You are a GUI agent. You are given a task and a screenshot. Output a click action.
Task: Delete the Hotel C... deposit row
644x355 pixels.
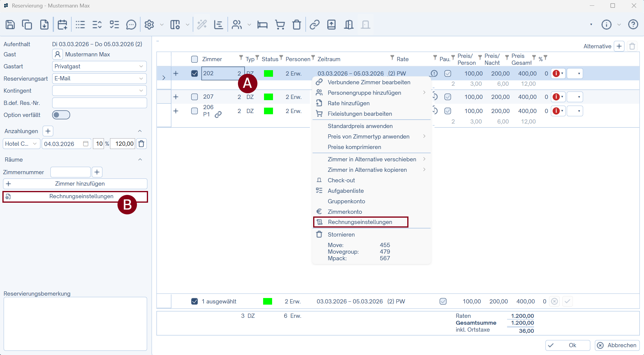141,144
